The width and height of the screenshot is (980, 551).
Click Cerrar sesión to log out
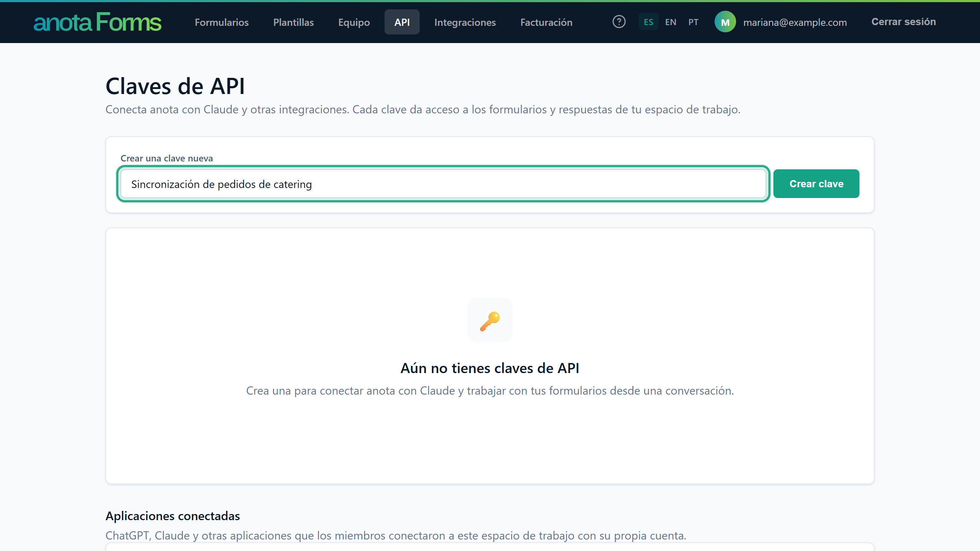pos(904,22)
